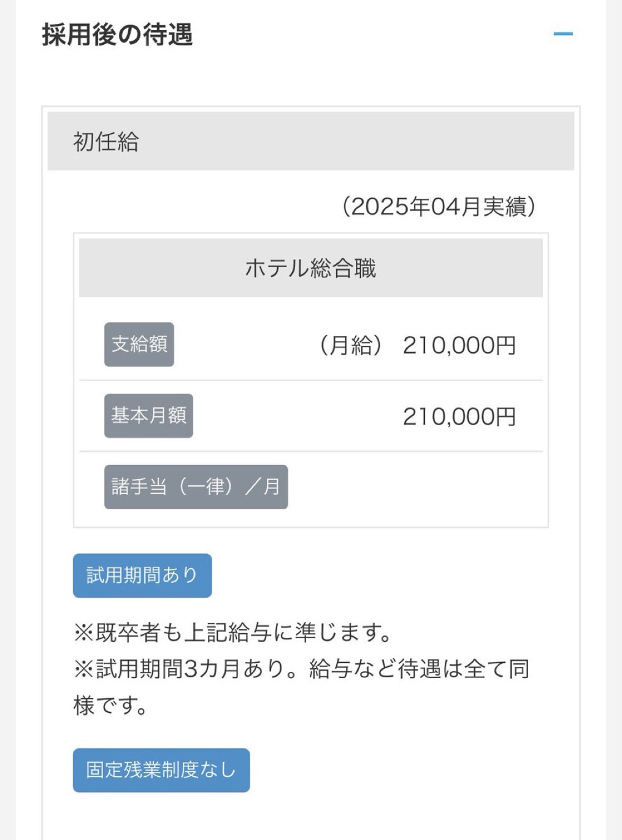Click the 採用後の待遇 section heading

(x=117, y=34)
